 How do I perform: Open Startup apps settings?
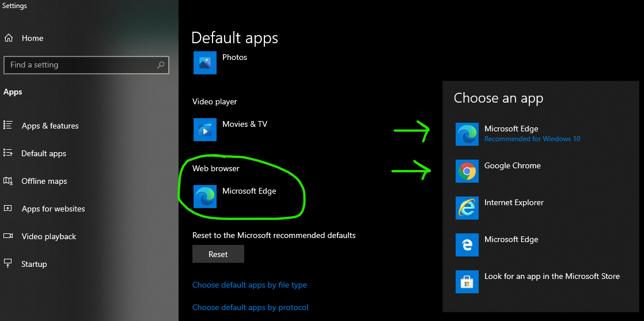(25, 264)
